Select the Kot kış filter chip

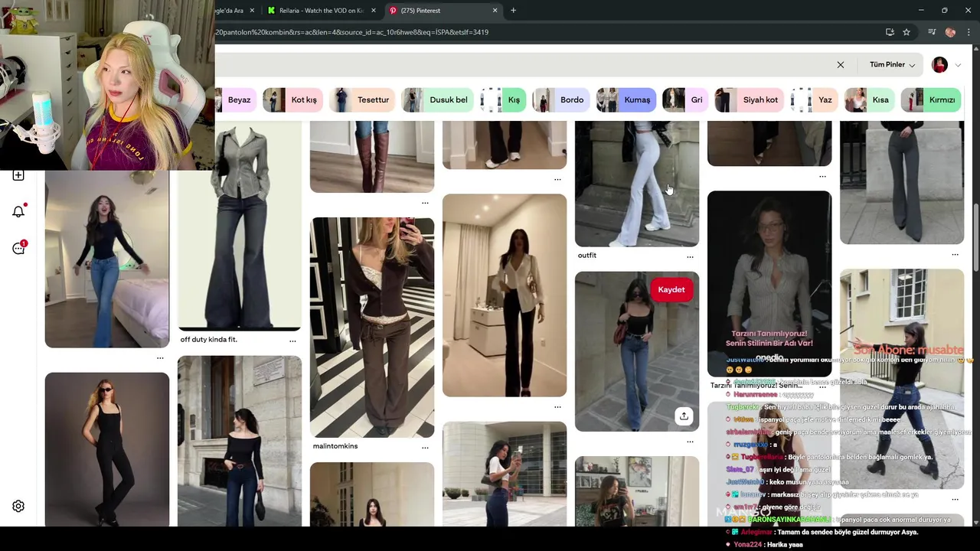pyautogui.click(x=292, y=99)
